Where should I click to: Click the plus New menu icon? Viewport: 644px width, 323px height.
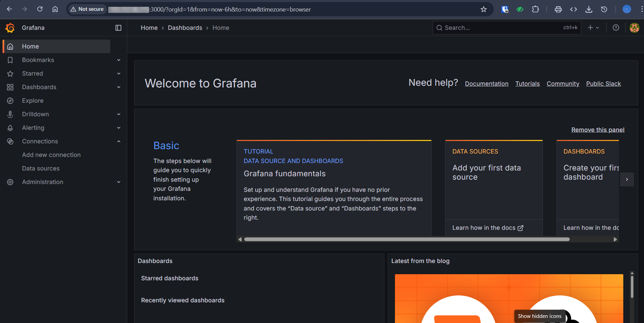point(593,28)
